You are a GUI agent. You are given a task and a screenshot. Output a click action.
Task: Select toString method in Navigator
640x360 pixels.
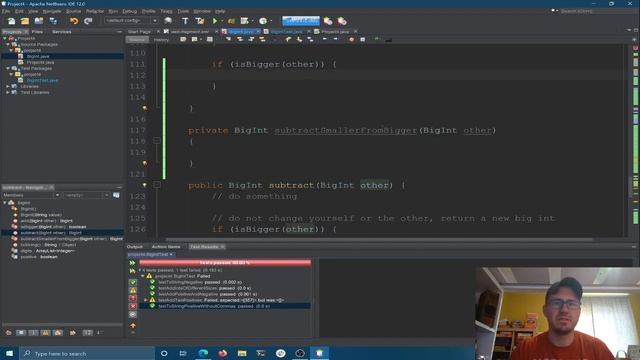coord(48,245)
